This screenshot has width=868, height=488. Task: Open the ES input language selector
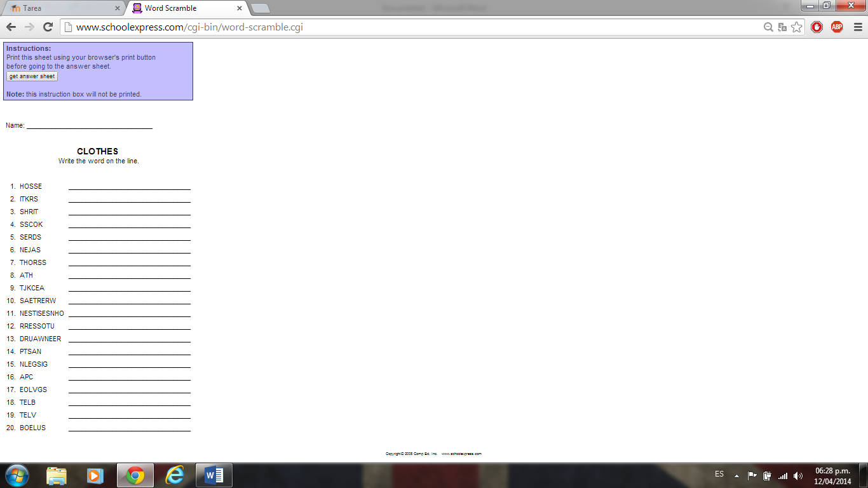(x=719, y=474)
